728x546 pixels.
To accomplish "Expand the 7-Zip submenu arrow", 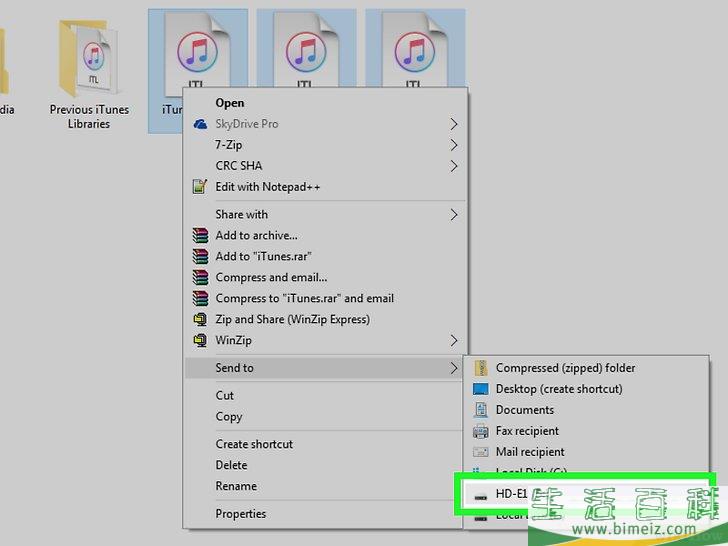I will click(x=453, y=145).
